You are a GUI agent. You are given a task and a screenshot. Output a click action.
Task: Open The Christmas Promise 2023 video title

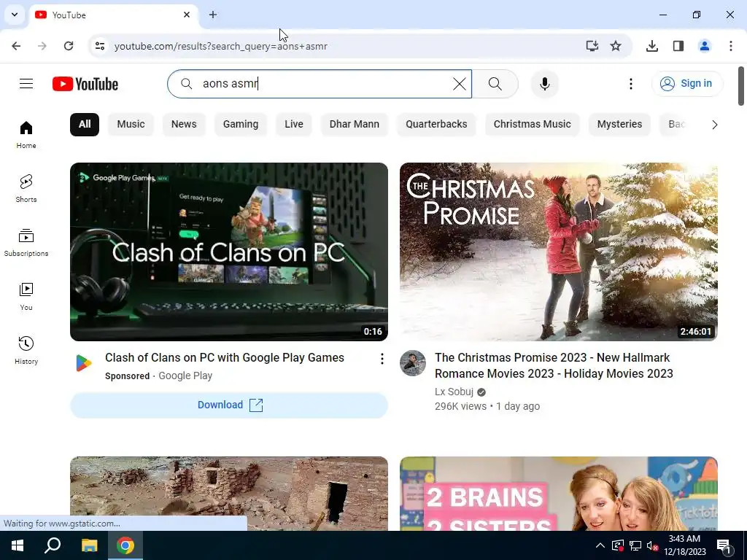pos(554,366)
